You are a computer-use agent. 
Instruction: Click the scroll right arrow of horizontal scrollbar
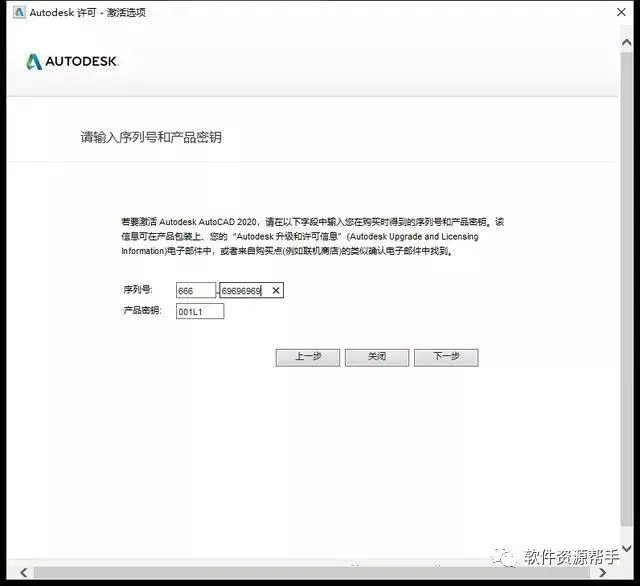tap(602, 572)
